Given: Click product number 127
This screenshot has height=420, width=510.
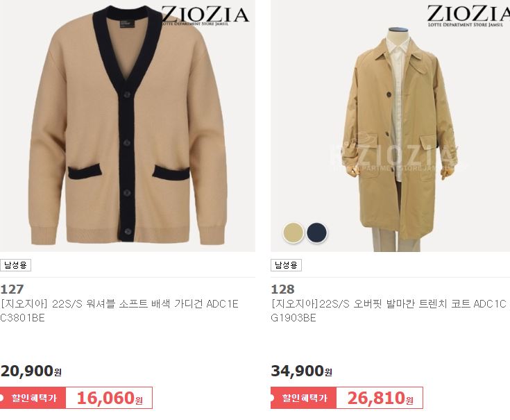Looking at the screenshot, I should [x=12, y=289].
